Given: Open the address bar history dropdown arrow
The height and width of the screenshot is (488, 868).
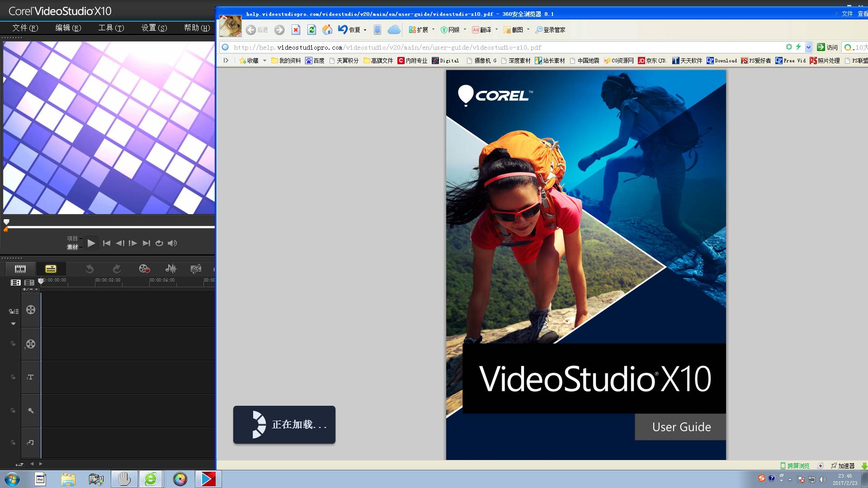Looking at the screenshot, I should (x=808, y=47).
